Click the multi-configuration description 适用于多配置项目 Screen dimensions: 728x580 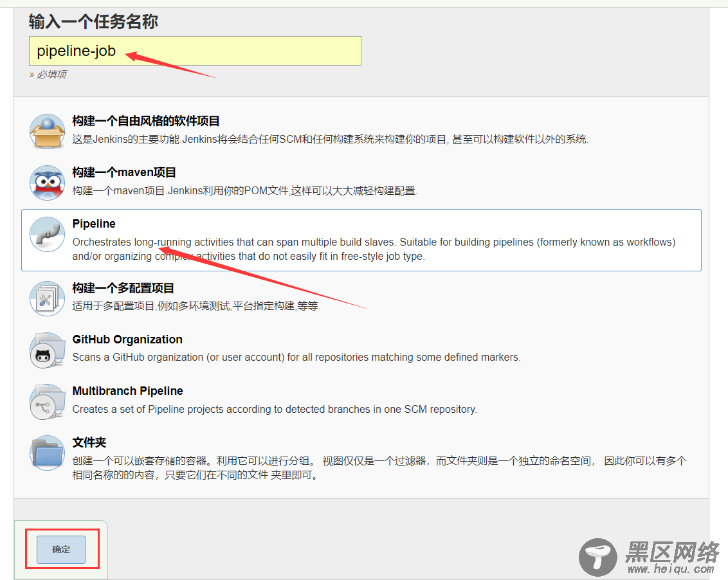point(196,306)
